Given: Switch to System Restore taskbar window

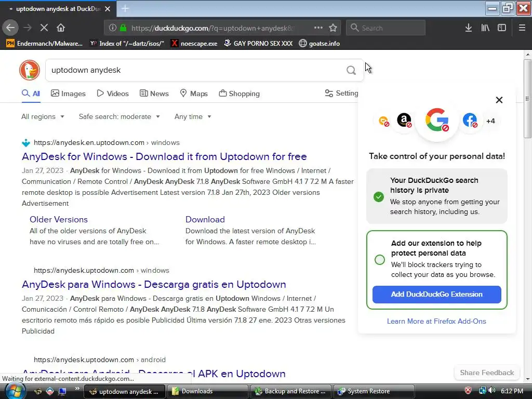Looking at the screenshot, I should pos(374,391).
